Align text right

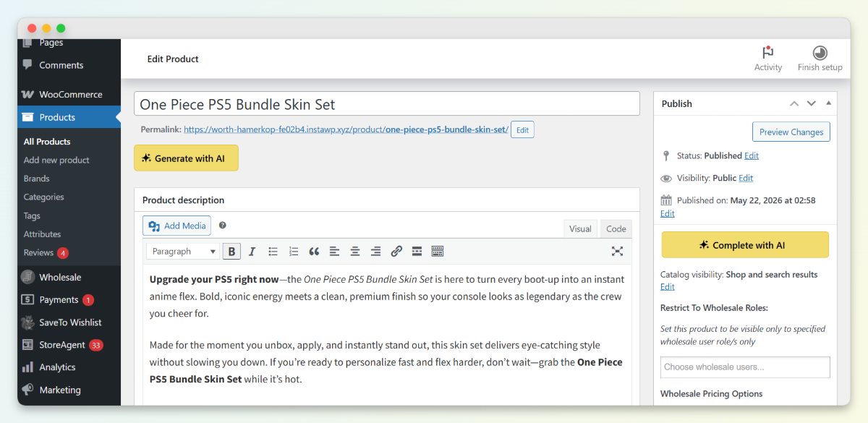375,252
